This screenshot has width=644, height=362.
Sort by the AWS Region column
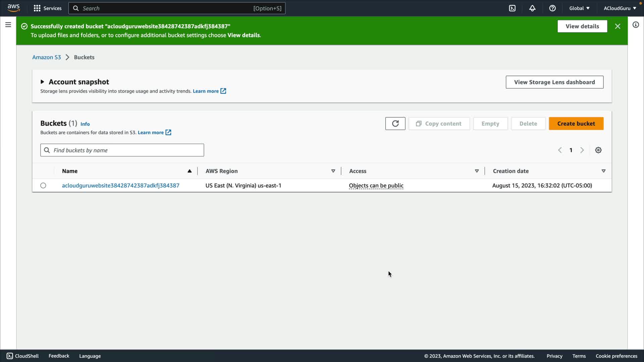pos(222,171)
